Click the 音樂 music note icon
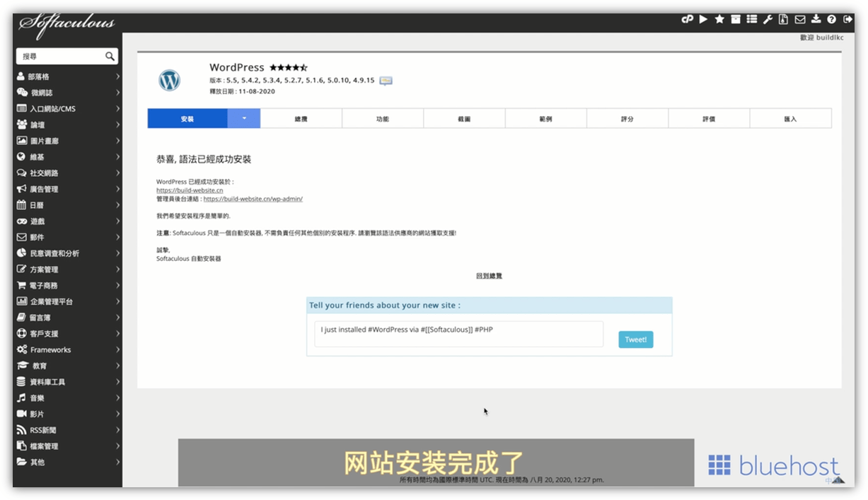The width and height of the screenshot is (868, 500). (22, 398)
